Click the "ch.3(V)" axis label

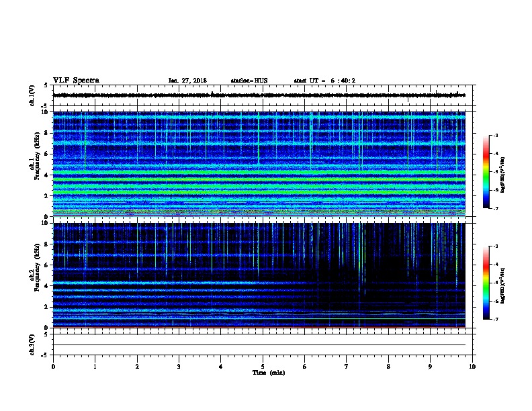pos(32,345)
